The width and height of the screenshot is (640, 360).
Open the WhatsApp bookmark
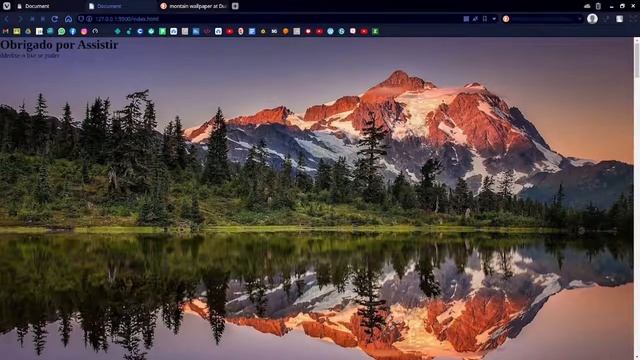click(62, 31)
